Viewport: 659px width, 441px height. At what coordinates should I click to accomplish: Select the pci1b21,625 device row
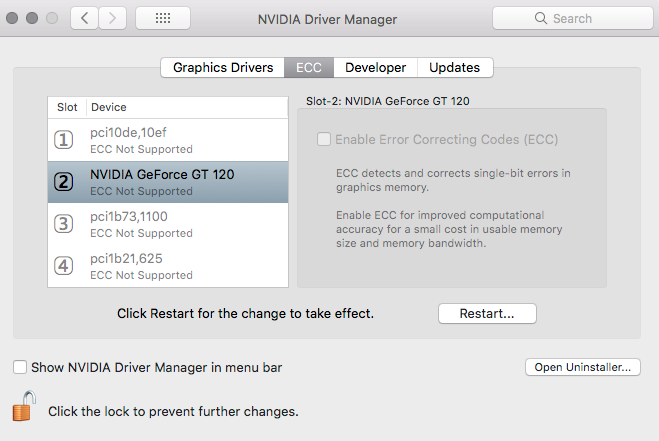[x=170, y=266]
